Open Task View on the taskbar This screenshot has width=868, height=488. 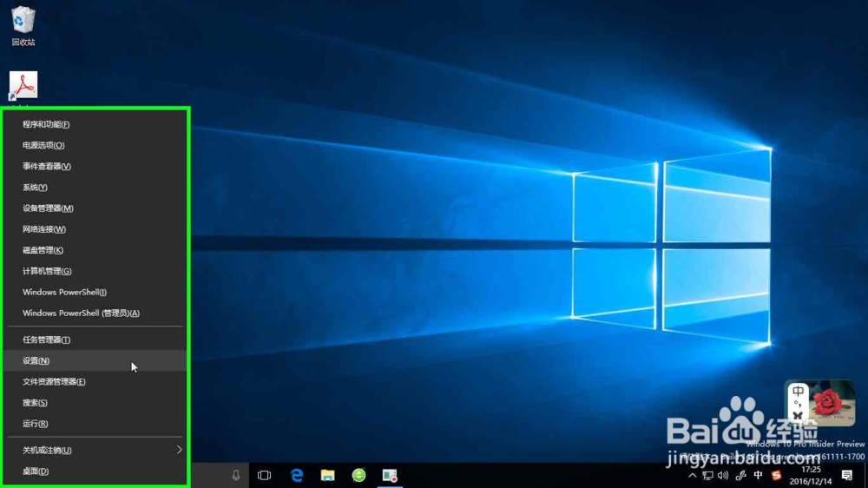click(265, 475)
